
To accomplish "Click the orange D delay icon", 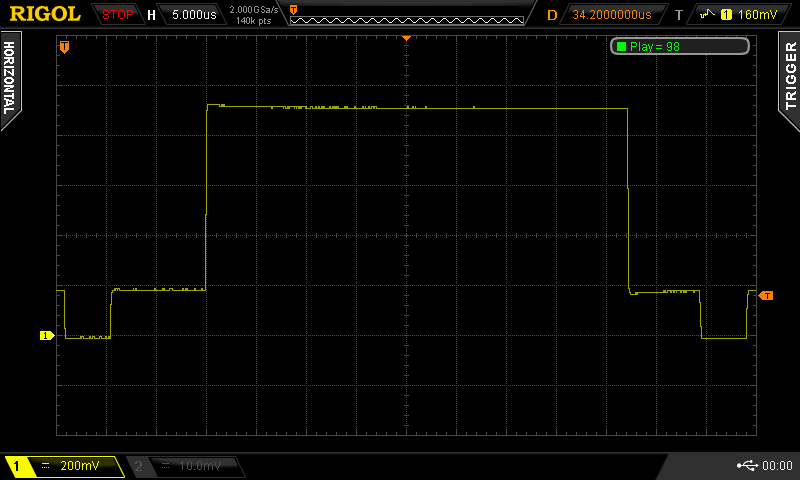I will (x=552, y=15).
